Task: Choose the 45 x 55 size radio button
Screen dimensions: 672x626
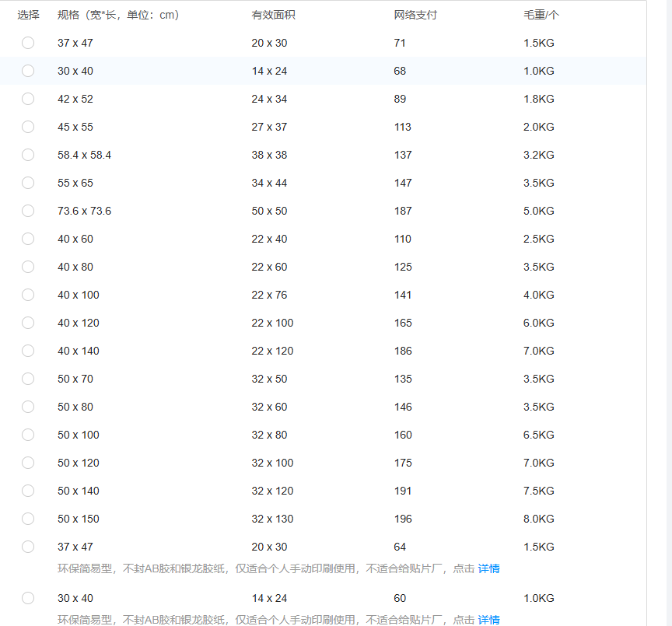Action: tap(28, 127)
